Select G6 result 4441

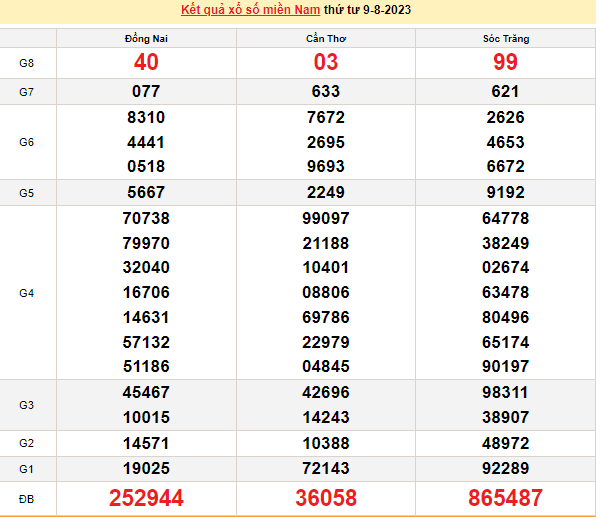pyautogui.click(x=146, y=142)
